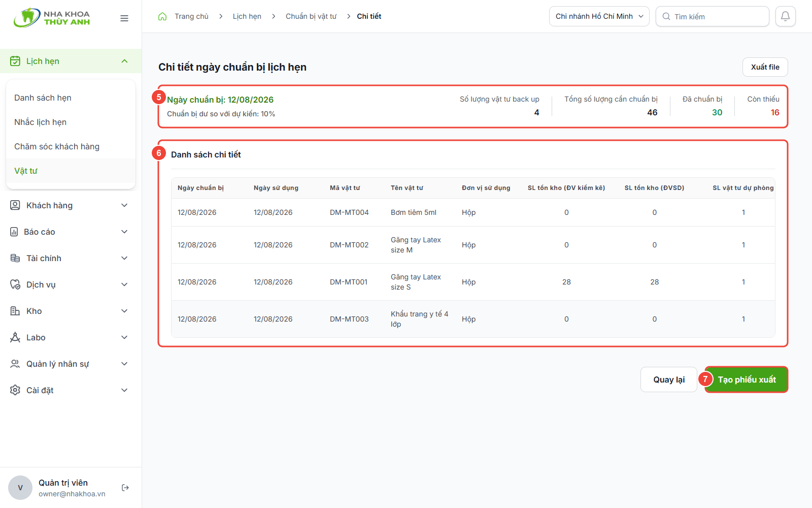Viewport: 812px width, 508px height.
Task: Click the Xuất file button
Action: pyautogui.click(x=765, y=67)
